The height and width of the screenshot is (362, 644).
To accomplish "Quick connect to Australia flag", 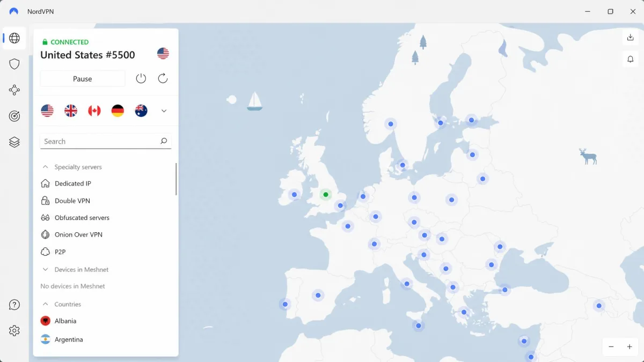I will coord(141,111).
